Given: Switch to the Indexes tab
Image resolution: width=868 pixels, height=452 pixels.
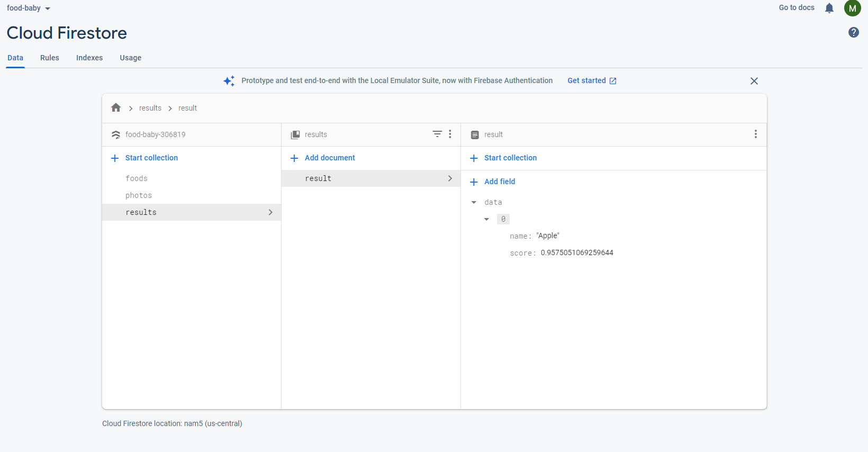Looking at the screenshot, I should point(89,58).
